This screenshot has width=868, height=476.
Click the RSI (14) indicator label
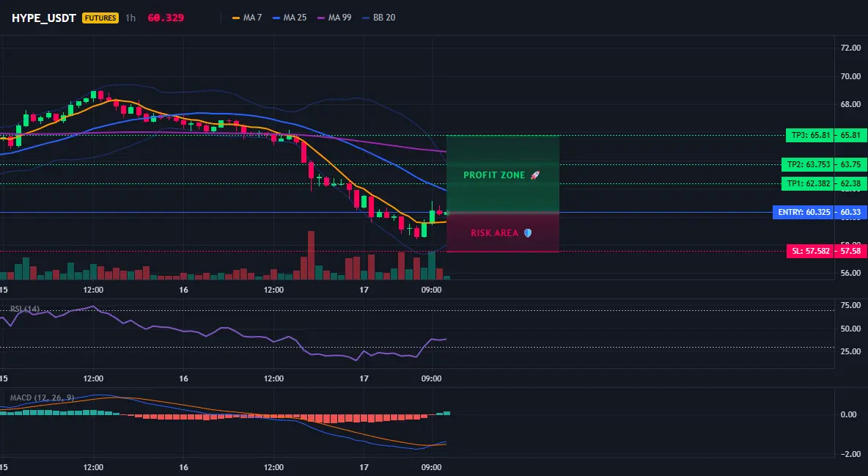click(x=25, y=309)
